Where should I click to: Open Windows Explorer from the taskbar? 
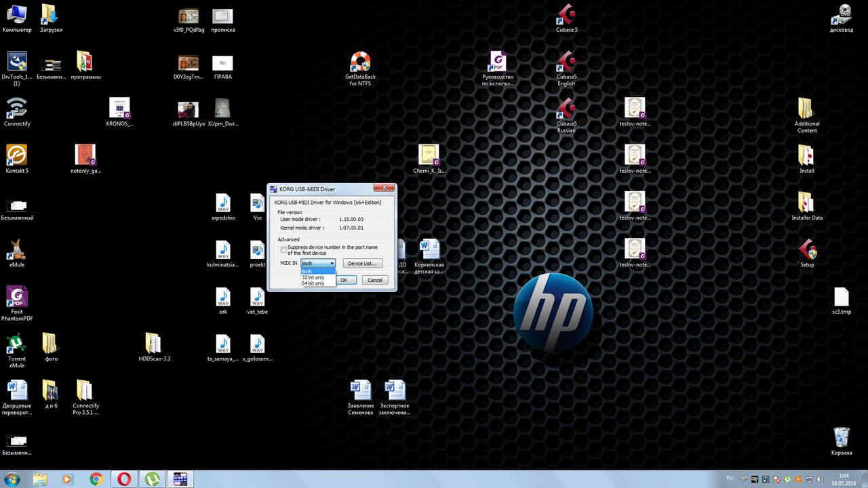coord(40,479)
